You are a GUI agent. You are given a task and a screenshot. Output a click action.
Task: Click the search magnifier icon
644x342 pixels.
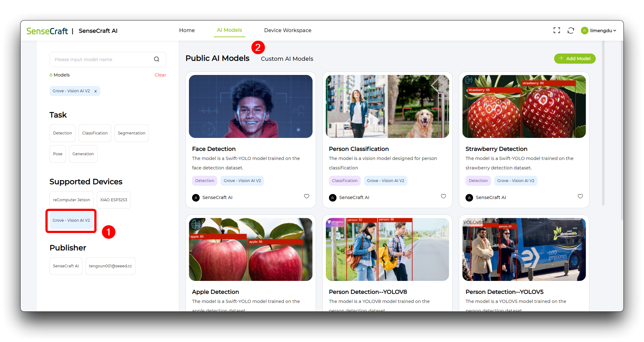click(156, 59)
